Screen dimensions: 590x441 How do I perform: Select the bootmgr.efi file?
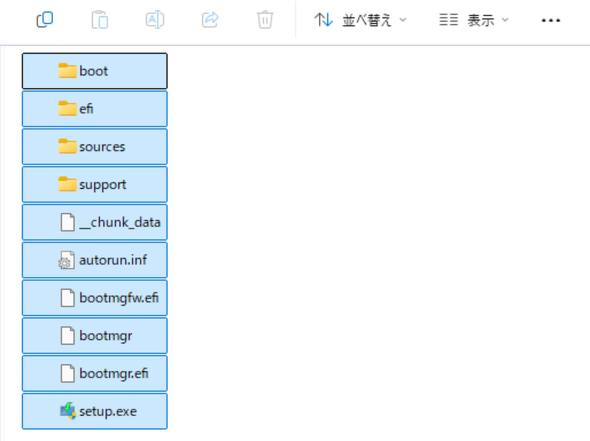tap(94, 373)
